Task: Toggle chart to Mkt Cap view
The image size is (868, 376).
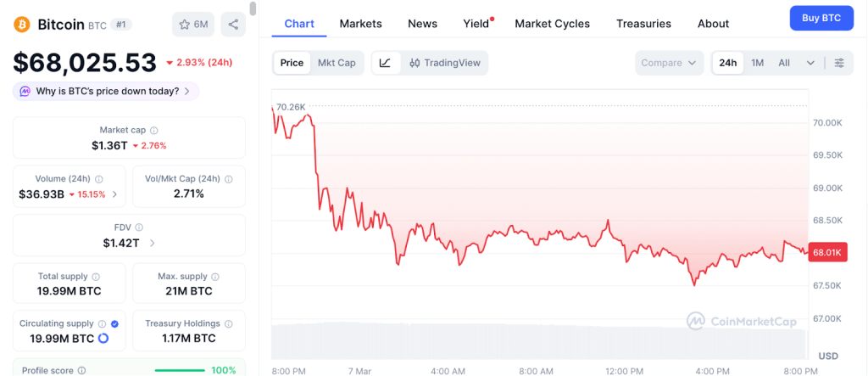Action: 337,63
